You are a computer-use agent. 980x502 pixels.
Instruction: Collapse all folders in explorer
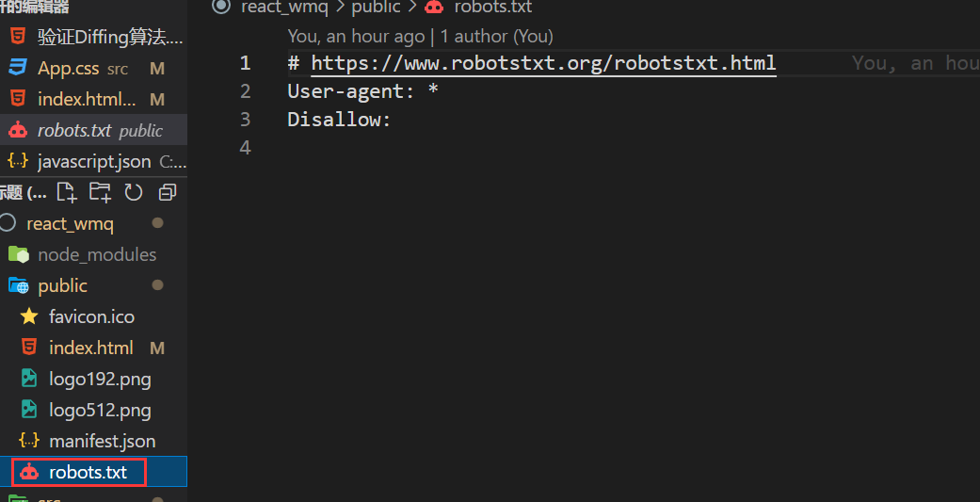[168, 193]
